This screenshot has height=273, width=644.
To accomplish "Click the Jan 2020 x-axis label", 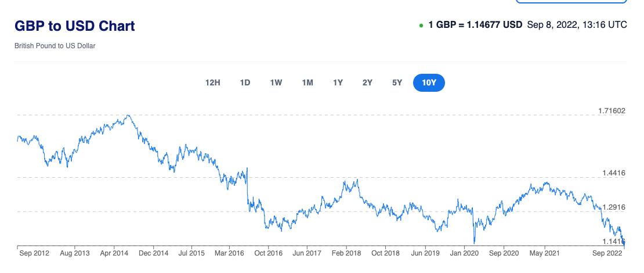I will coord(464,253).
